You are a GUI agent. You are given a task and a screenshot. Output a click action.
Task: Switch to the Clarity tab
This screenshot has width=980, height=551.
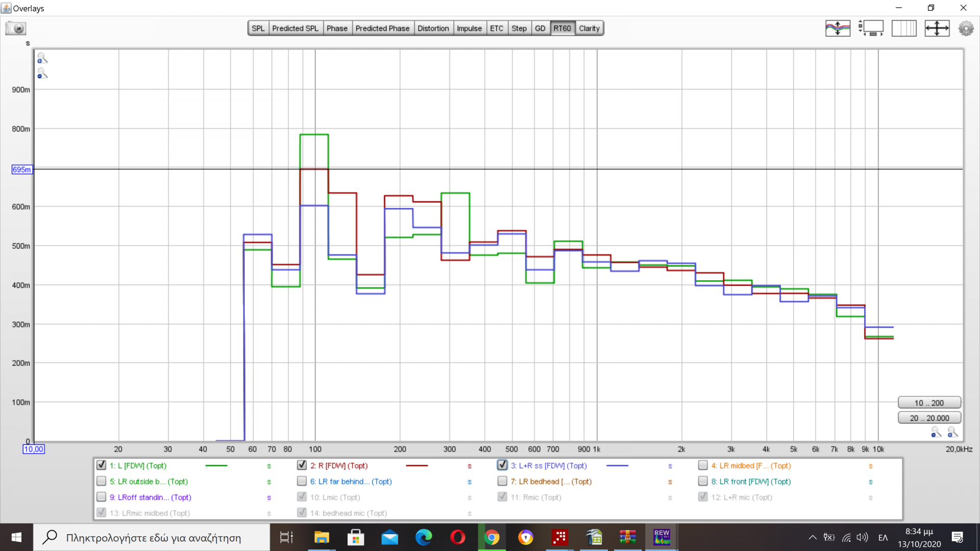coord(589,29)
